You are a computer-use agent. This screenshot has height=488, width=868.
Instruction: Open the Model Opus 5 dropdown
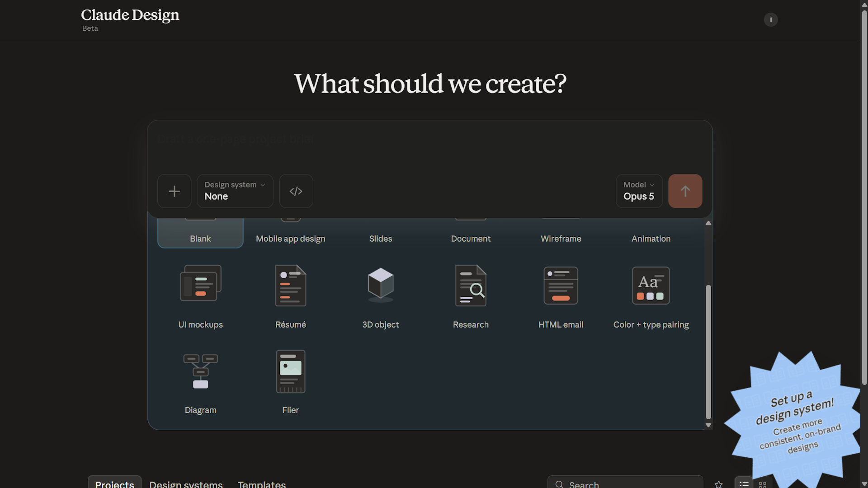tap(639, 191)
